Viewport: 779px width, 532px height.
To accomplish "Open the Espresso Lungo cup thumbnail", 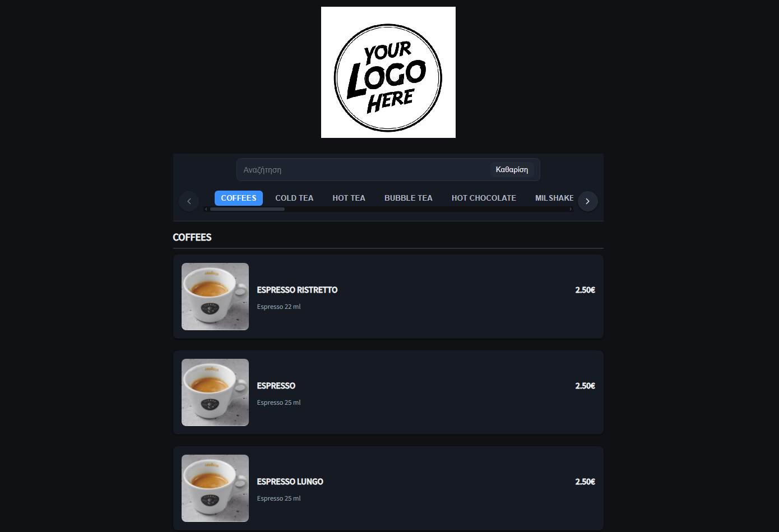I will coord(215,488).
